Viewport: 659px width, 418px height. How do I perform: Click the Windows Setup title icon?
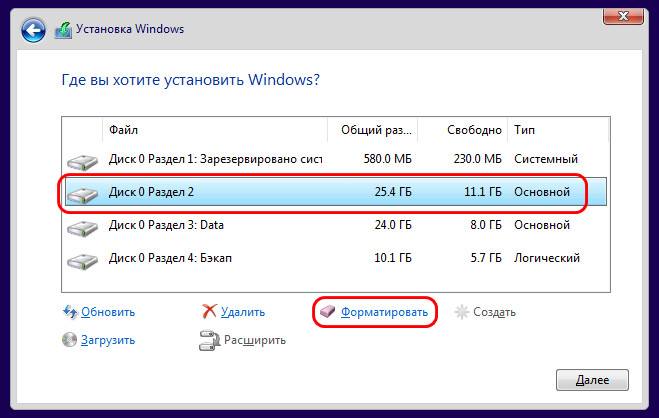coord(63,30)
